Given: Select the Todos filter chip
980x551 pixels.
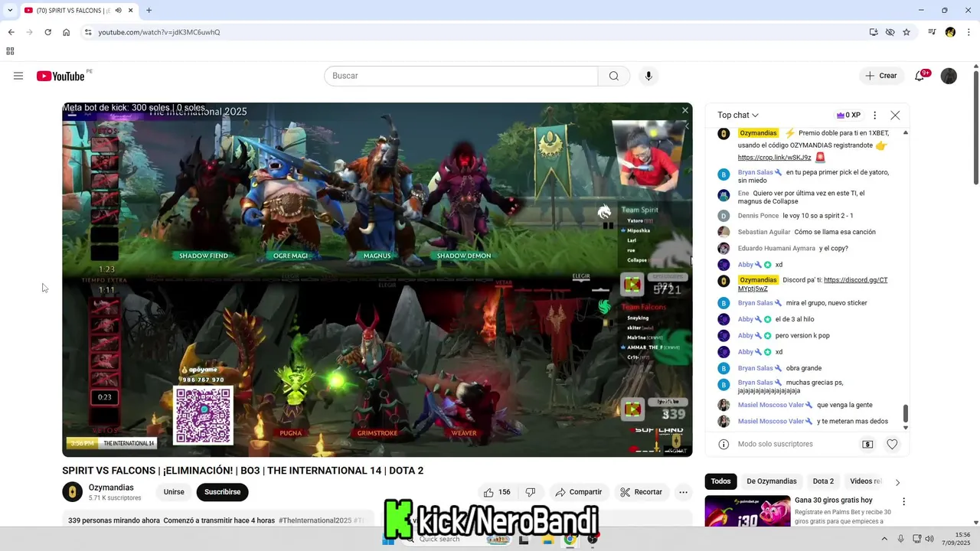Looking at the screenshot, I should coord(720,481).
